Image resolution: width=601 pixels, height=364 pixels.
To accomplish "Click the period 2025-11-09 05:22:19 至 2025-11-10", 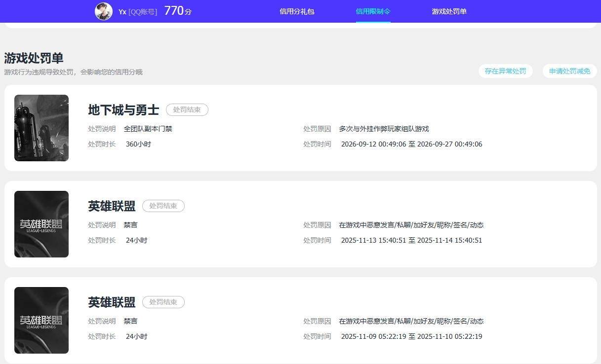I will click(411, 336).
